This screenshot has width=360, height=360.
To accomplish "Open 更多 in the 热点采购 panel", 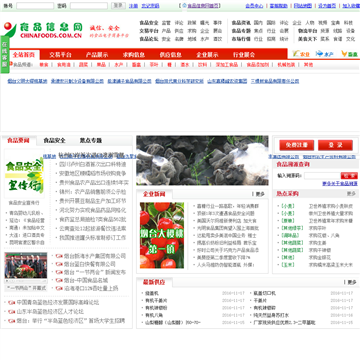I will point(351,193).
